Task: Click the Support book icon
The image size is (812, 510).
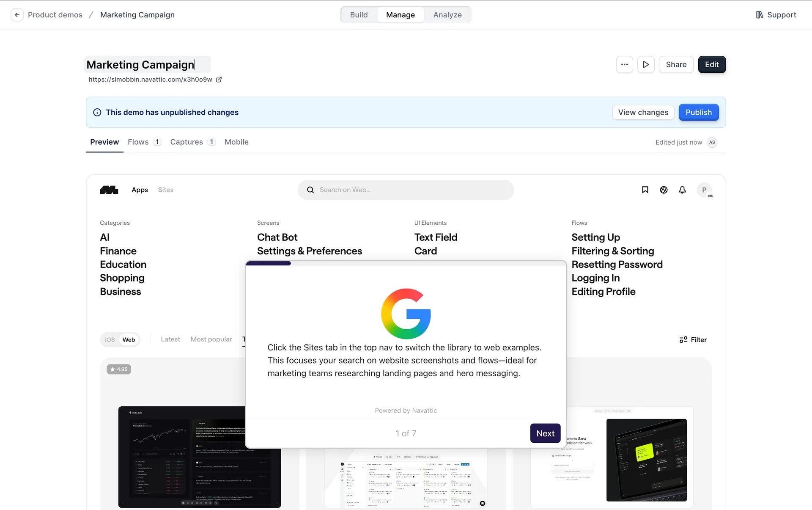Action: click(x=760, y=15)
